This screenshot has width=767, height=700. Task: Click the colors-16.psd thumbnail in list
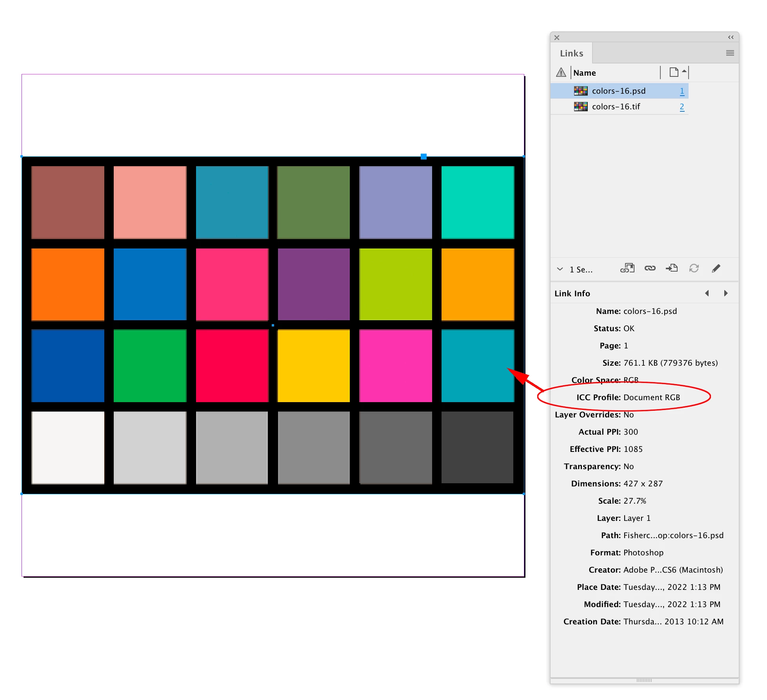580,91
